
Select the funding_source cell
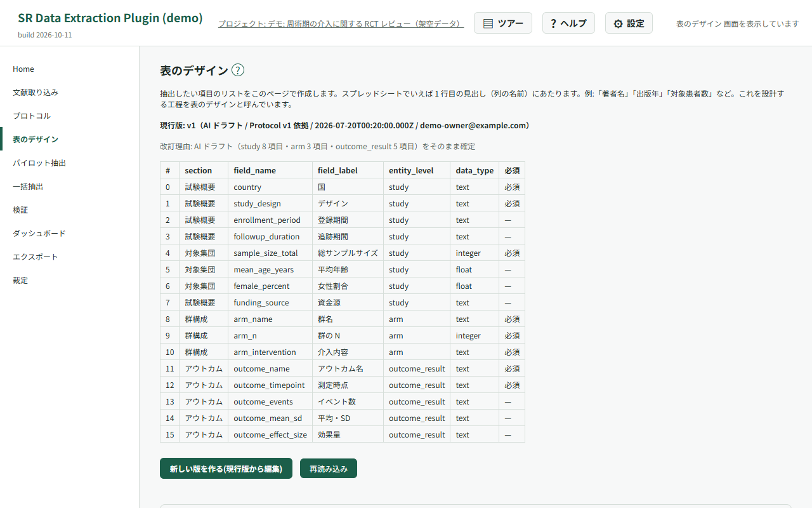(x=270, y=302)
